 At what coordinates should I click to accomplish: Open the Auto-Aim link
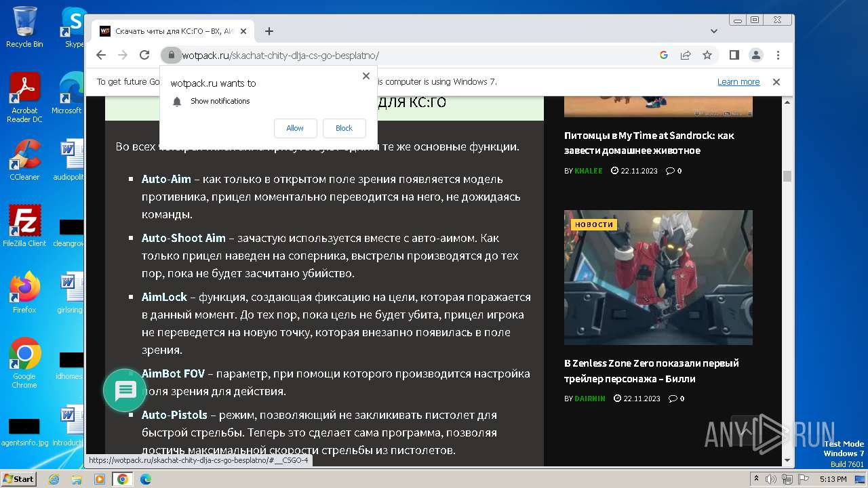coord(166,180)
